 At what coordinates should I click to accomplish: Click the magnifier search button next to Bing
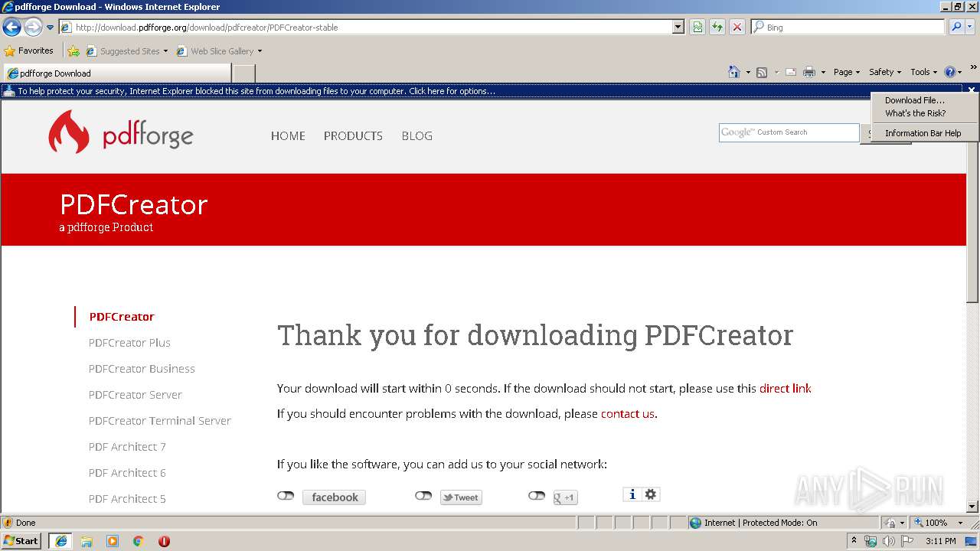click(955, 27)
